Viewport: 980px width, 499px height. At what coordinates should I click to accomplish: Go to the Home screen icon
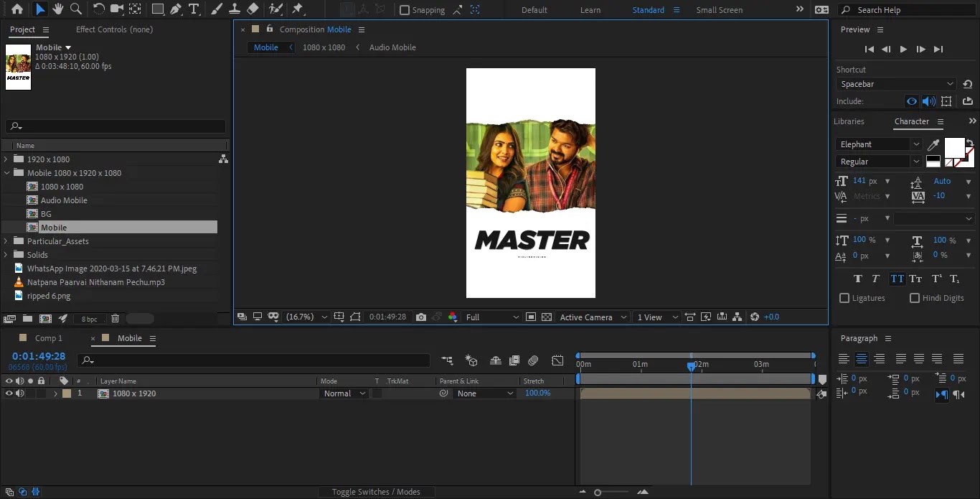(17, 9)
